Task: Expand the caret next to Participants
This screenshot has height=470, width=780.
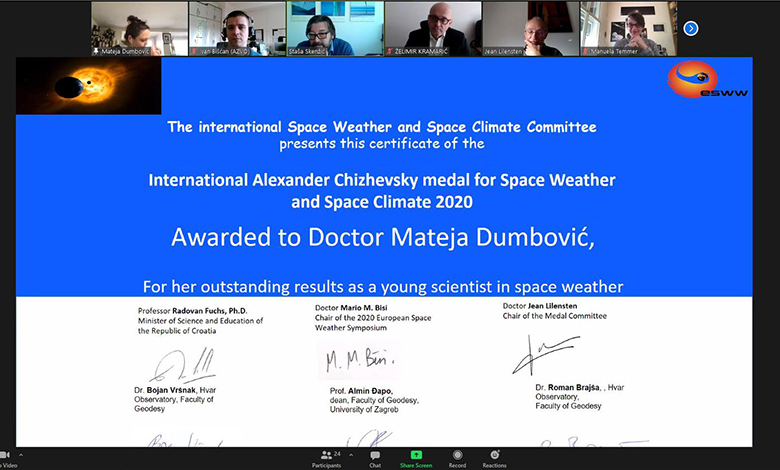Action: tap(351, 455)
